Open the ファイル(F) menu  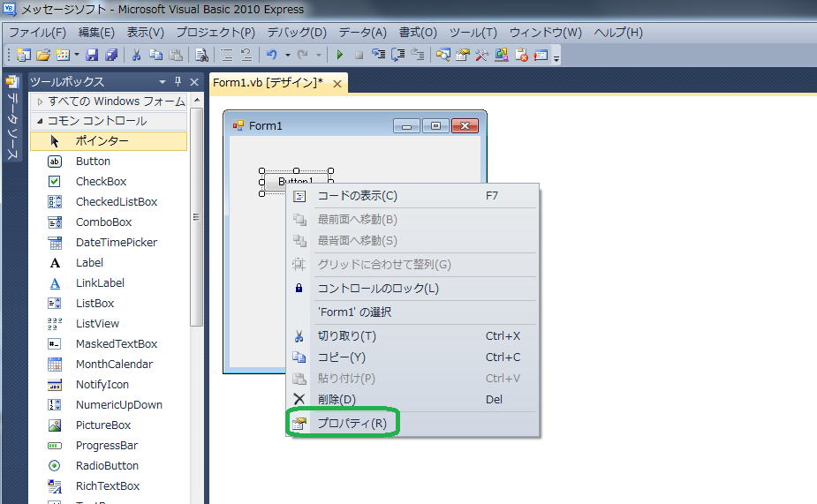(37, 33)
